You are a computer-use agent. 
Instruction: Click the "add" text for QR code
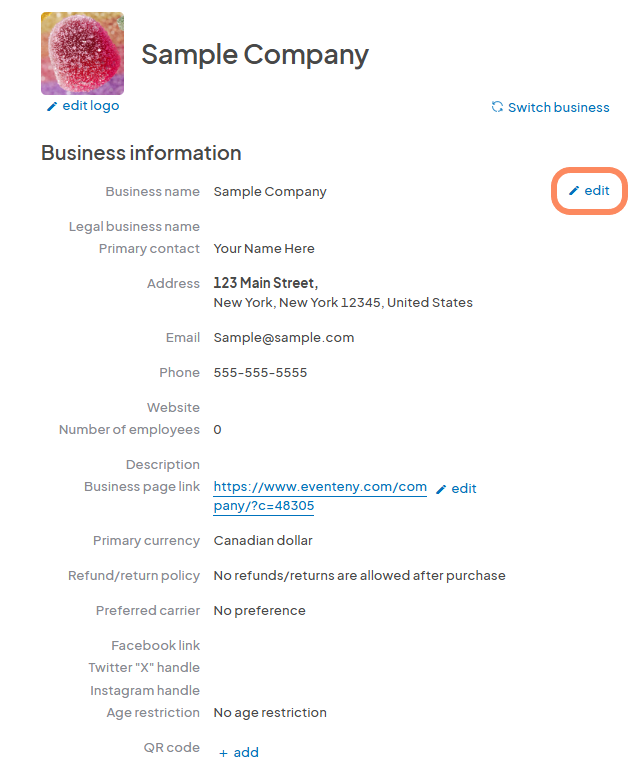pos(246,752)
